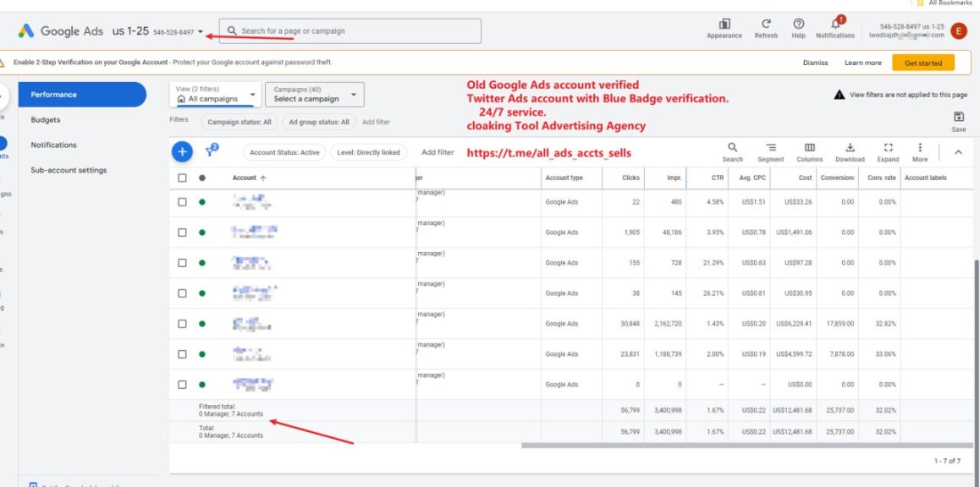
Task: Click the profile avatar E
Action: click(958, 30)
